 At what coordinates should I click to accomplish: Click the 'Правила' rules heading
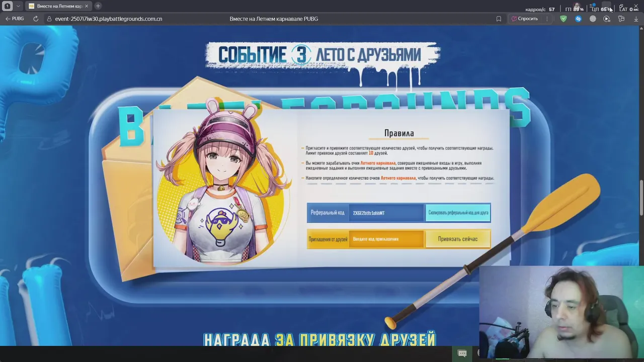click(x=399, y=133)
